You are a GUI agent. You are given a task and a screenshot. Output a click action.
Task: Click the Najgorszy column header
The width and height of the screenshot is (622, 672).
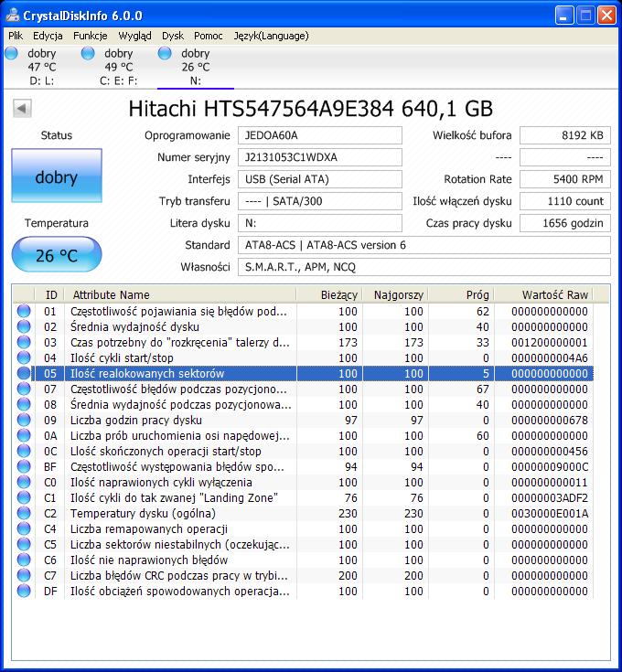coord(396,294)
